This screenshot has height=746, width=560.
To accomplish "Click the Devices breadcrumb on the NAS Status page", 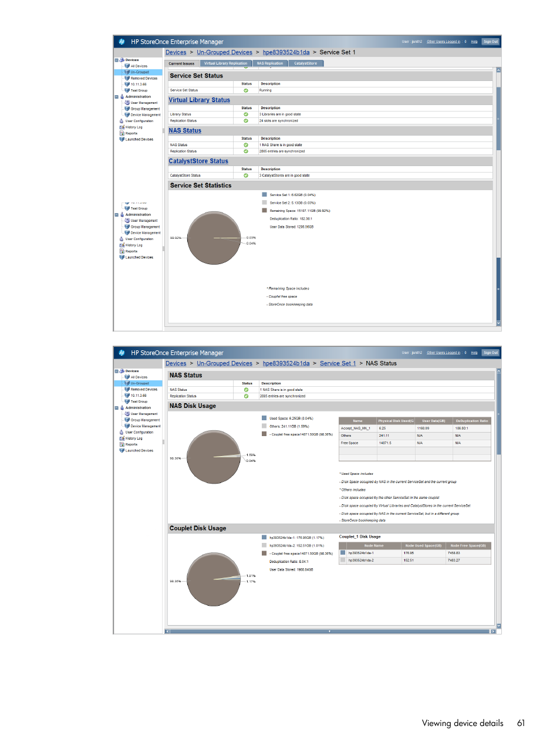I will click(x=176, y=363).
